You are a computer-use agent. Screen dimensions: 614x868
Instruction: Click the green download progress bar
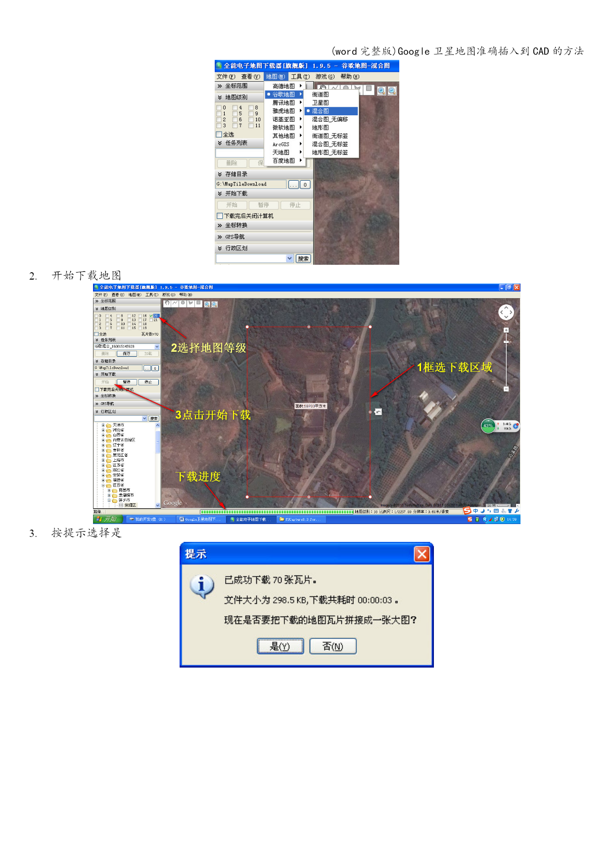coord(277,512)
